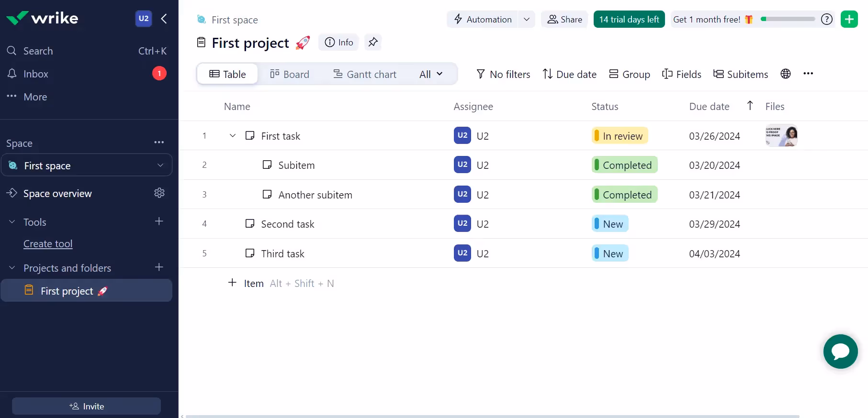Open the three-dot more options in toolbar

click(x=808, y=74)
